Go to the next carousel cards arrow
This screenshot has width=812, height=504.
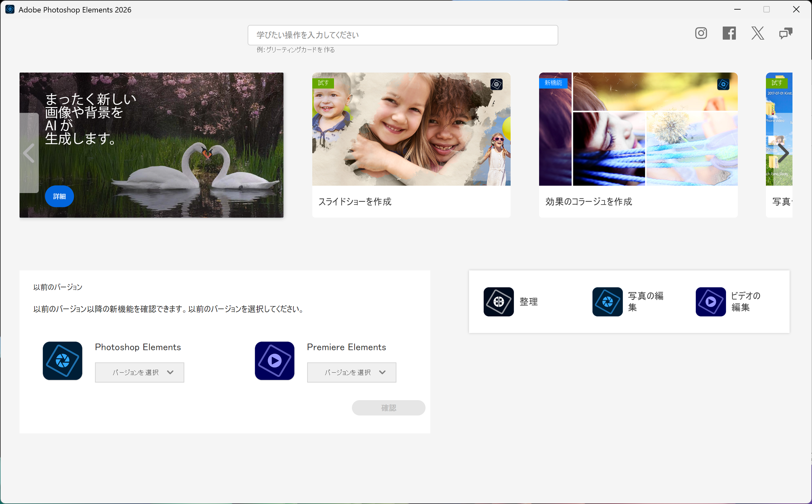(x=783, y=153)
